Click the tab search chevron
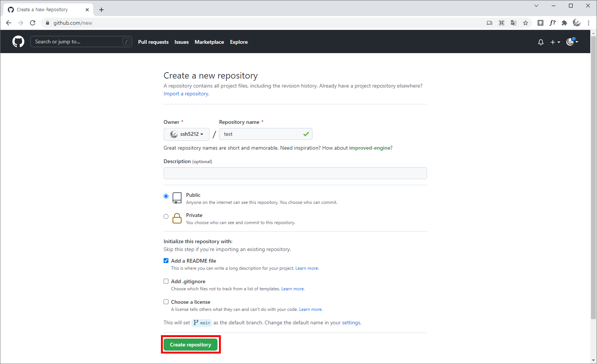Screen dimensions: 597x364 coord(536,6)
